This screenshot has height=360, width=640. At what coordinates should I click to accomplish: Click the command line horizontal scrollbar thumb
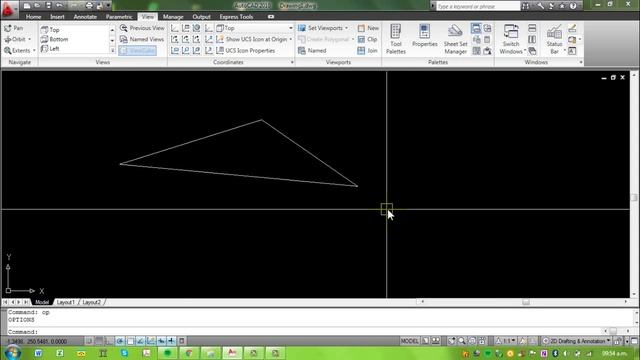coord(613,331)
